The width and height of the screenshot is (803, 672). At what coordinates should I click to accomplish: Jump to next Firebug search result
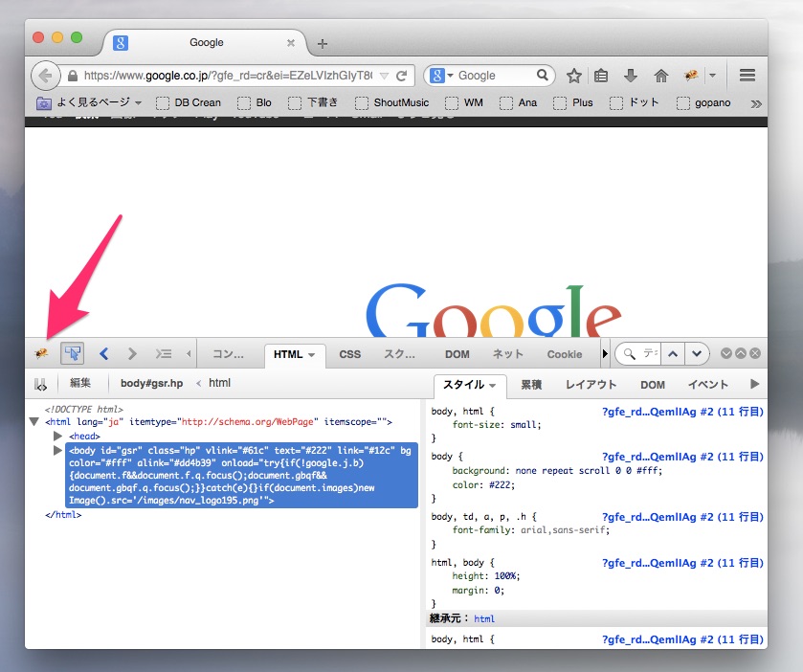(x=697, y=353)
